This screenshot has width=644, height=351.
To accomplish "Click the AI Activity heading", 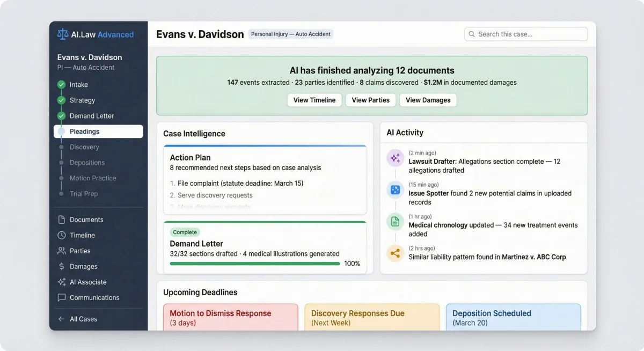I will pyautogui.click(x=405, y=133).
